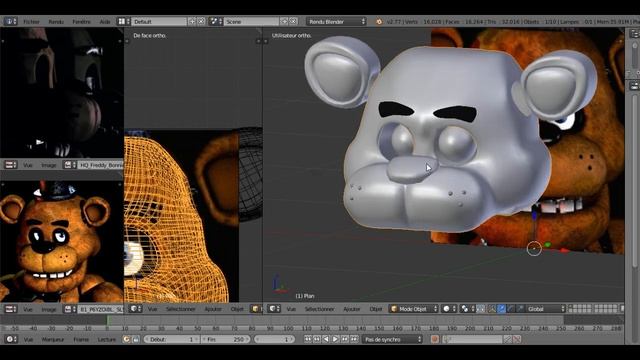Open Vue menu in middle 3D view
Image resolution: width=640 pixels, height=360 pixels.
[152, 309]
